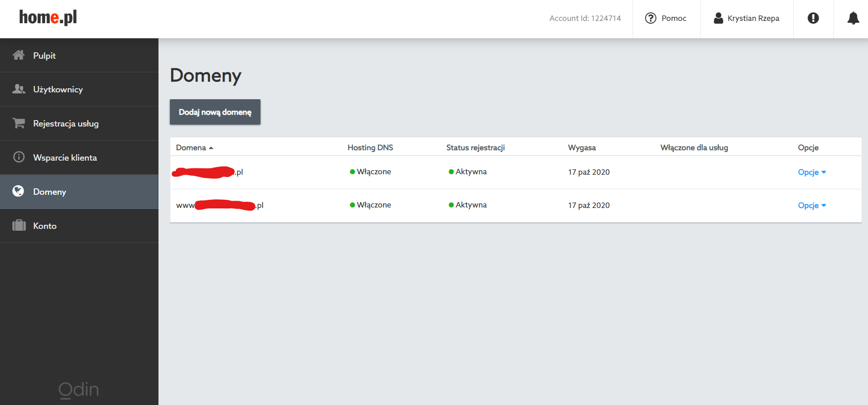Click Hosting DNS column header

click(370, 147)
